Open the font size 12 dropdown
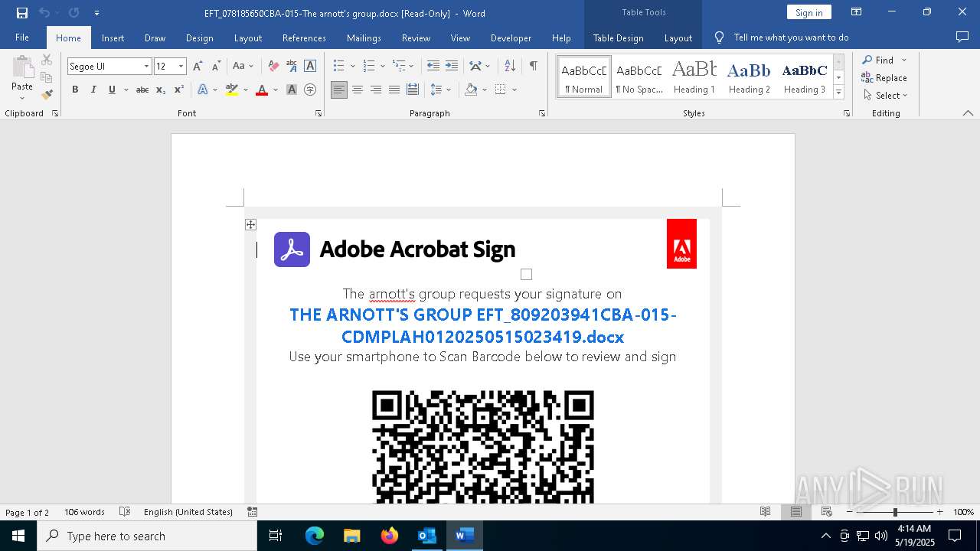The width and height of the screenshot is (980, 551). tap(181, 67)
